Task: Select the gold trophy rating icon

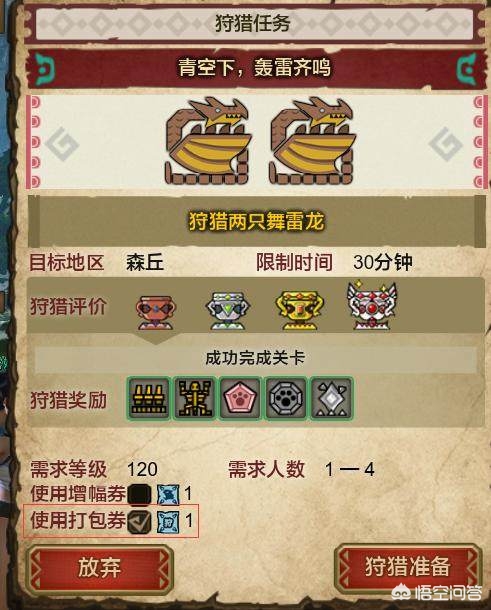Action: 299,311
